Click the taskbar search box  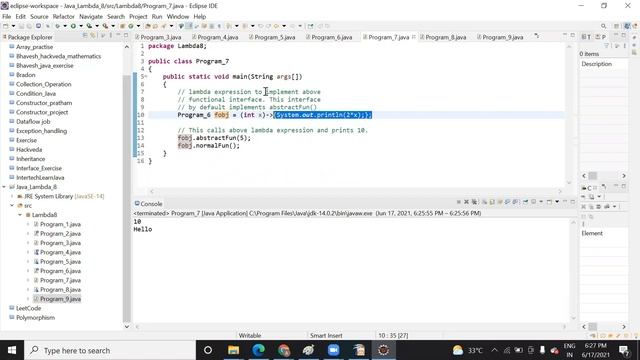tap(110, 350)
